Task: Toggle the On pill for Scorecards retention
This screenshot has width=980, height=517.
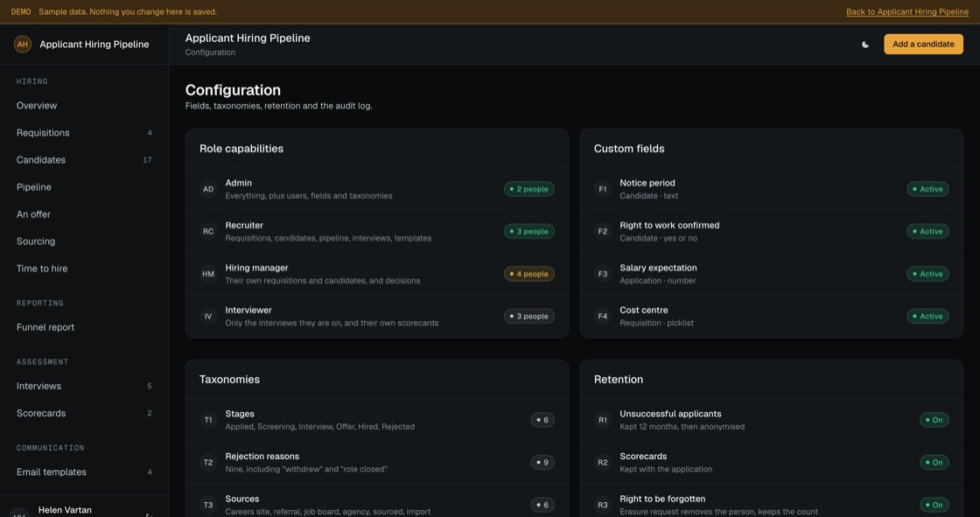Action: [934, 463]
